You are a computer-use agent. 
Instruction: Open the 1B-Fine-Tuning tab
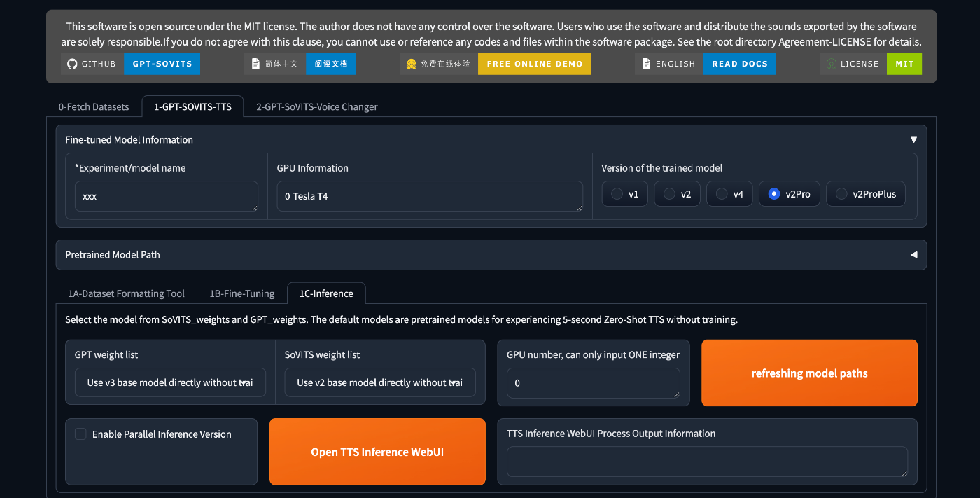click(242, 293)
